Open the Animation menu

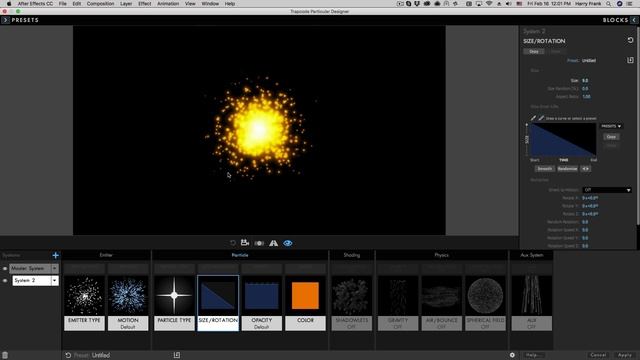pyautogui.click(x=168, y=4)
